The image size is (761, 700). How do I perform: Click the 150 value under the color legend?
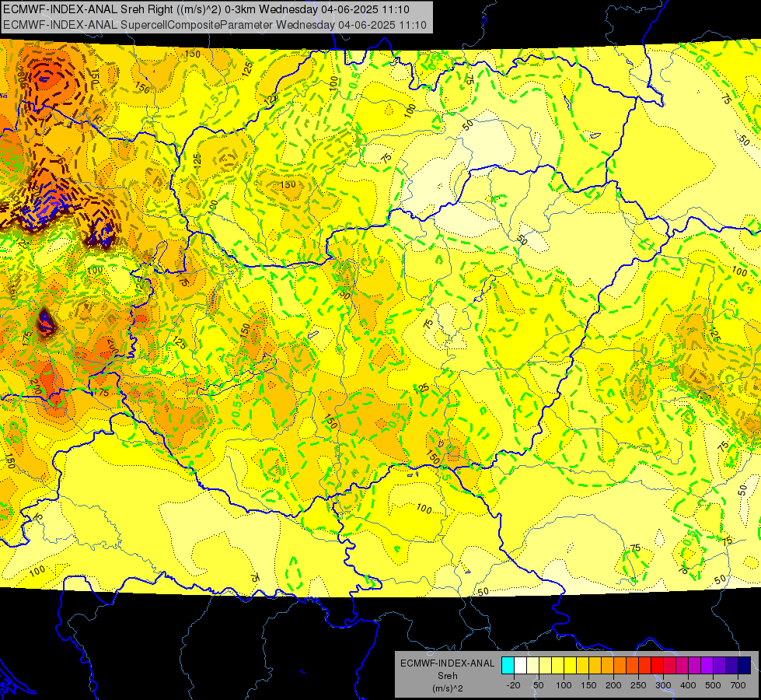[588, 685]
